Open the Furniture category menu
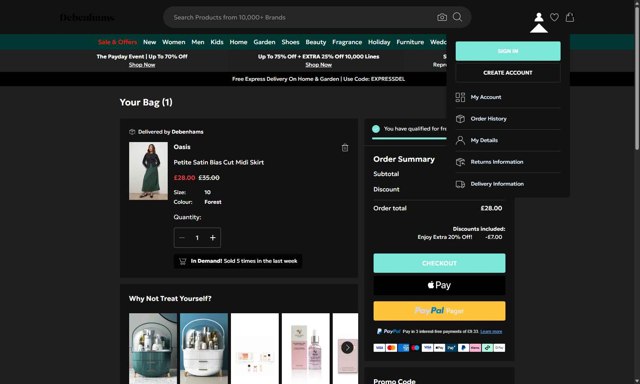 pyautogui.click(x=410, y=42)
